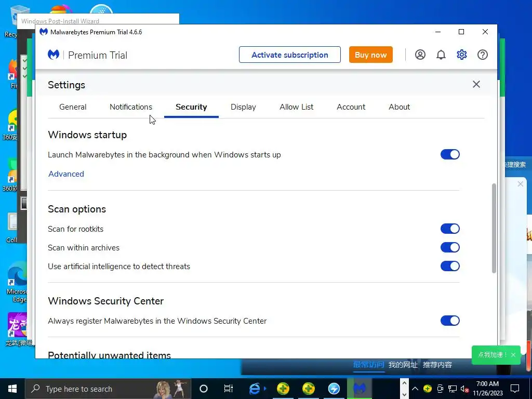Viewport: 532px width, 399px height.
Task: Click the second yellow plus taskbar icon
Action: [309, 389]
